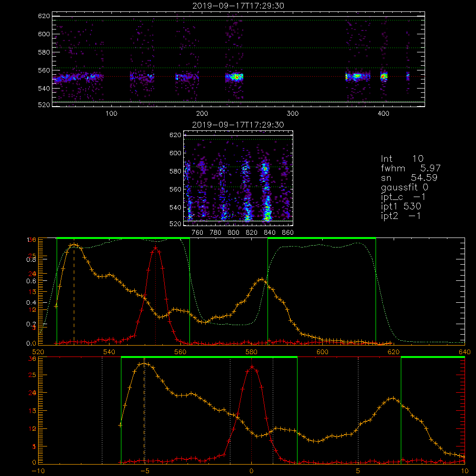Click the x-axis label 200 of top spectrogram
Screen dimensions: 476x476
coord(202,114)
